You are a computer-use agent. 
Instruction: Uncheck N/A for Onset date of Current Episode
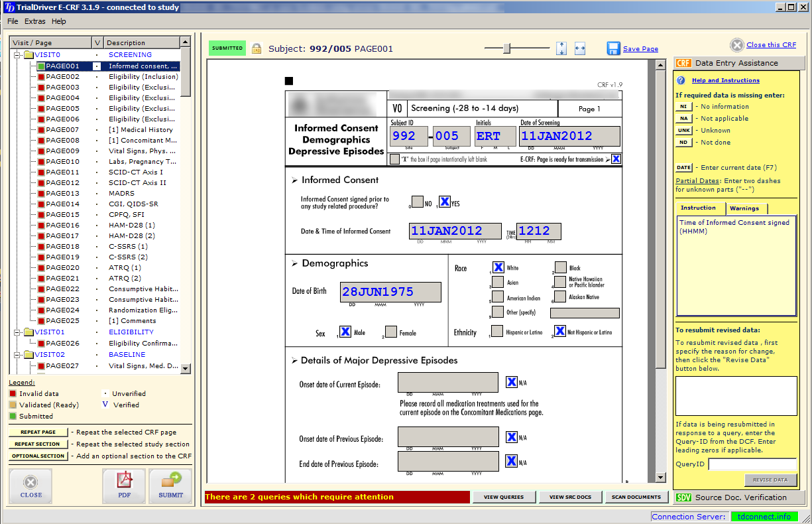pos(512,382)
